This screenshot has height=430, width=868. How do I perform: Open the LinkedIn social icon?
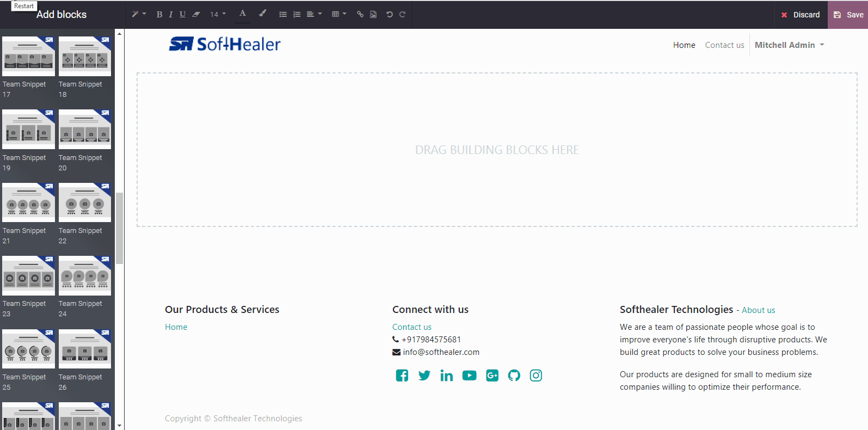click(x=447, y=376)
